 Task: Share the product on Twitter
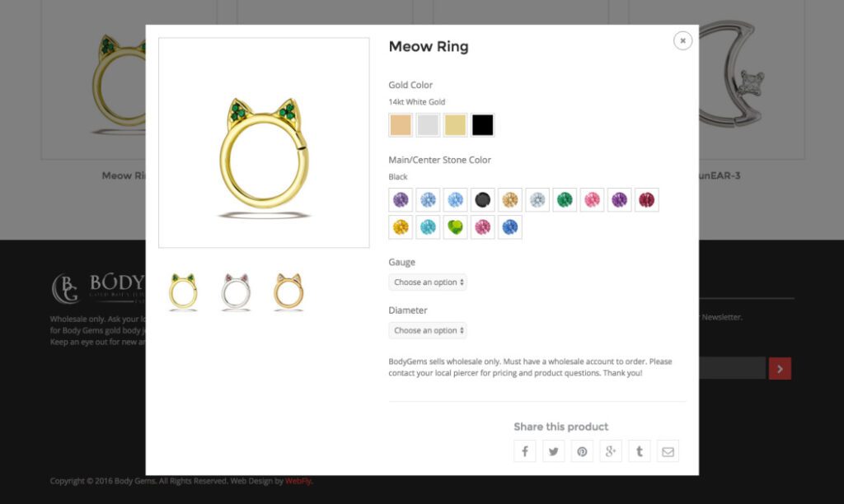[553, 450]
